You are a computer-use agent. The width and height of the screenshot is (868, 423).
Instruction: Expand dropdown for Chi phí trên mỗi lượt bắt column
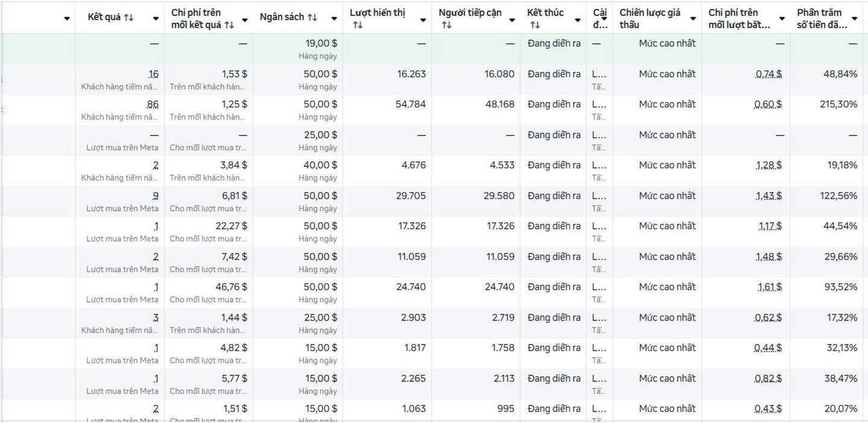[782, 19]
